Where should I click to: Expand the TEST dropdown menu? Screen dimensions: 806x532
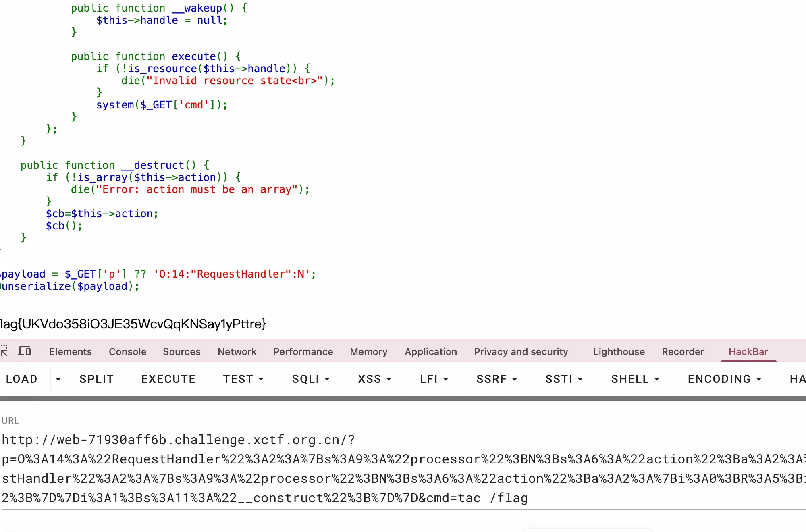pos(243,379)
